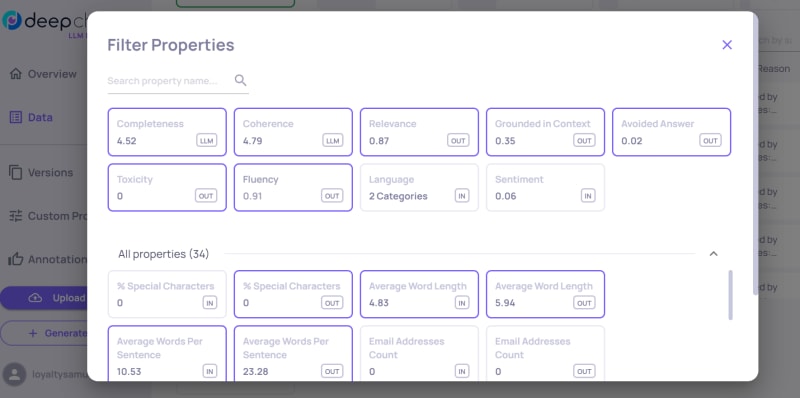Toggle the Grounded in Context card

pyautogui.click(x=545, y=132)
